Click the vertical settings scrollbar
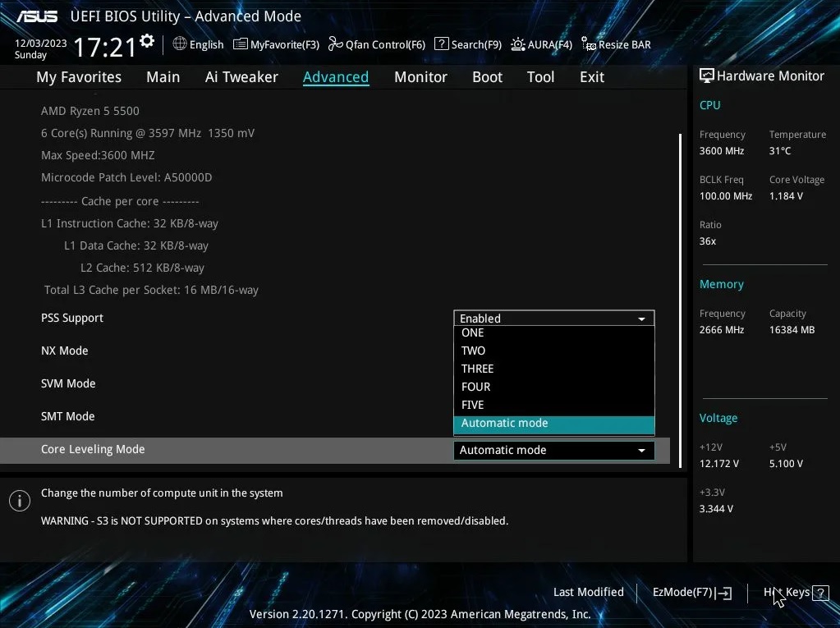The image size is (840, 628). pyautogui.click(x=681, y=300)
